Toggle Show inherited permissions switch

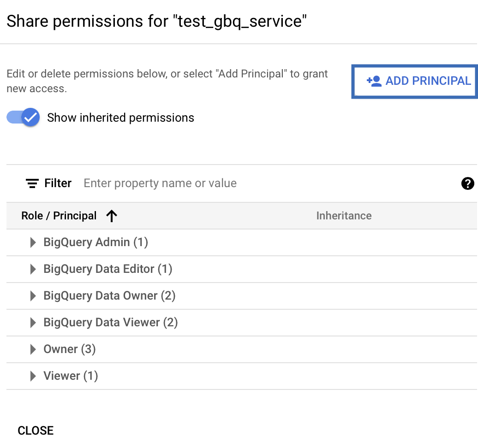[x=24, y=118]
